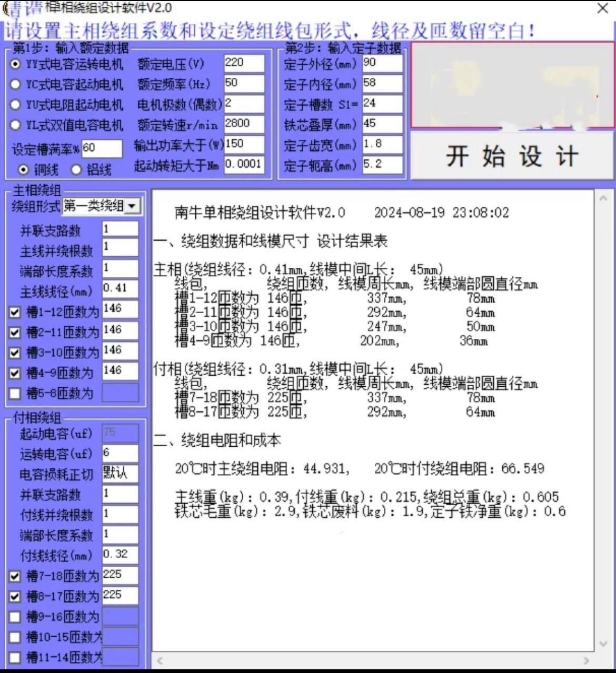The width and height of the screenshot is (616, 673).
Task: Edit main winding 端部长度系数 field
Action: tap(120, 268)
